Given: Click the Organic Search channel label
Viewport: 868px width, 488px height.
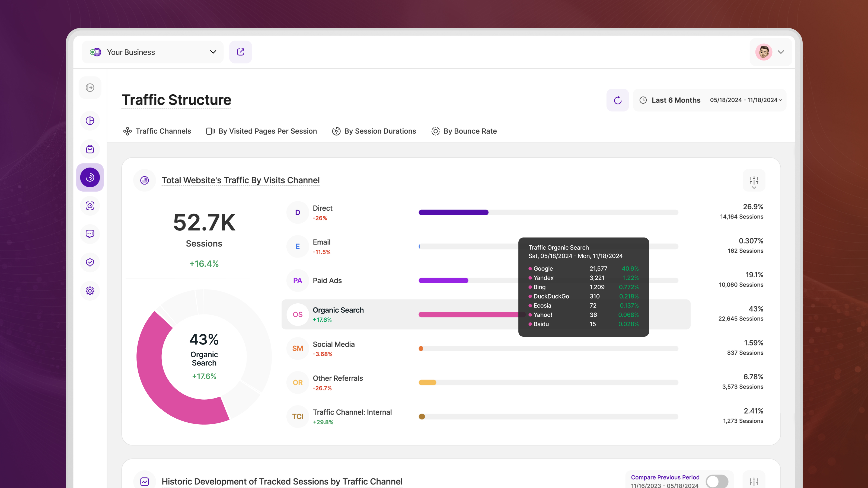Looking at the screenshot, I should tap(338, 310).
